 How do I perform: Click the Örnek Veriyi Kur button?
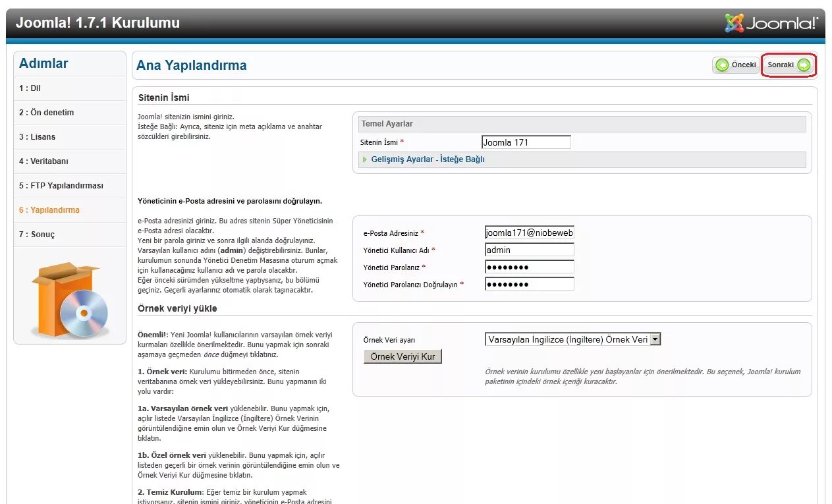click(402, 356)
